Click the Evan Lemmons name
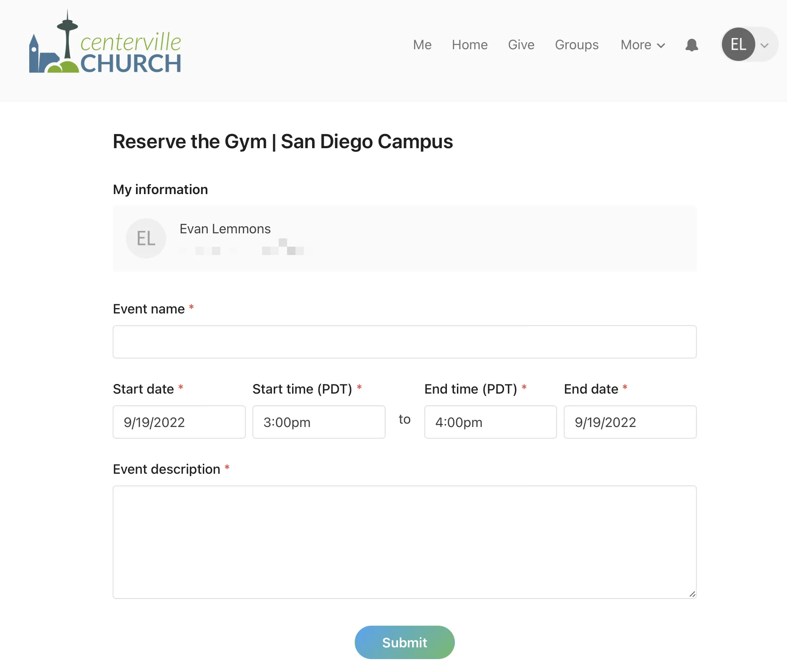The width and height of the screenshot is (787, 672). [x=225, y=229]
